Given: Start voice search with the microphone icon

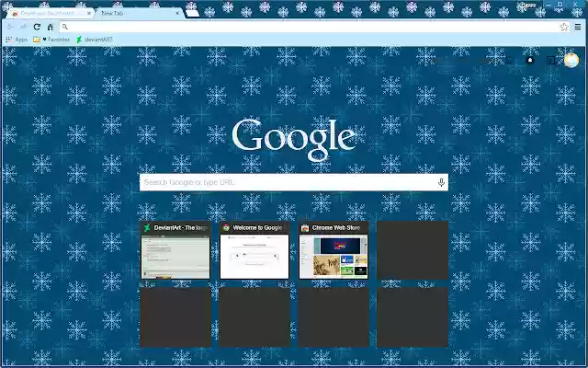Looking at the screenshot, I should coord(441,182).
